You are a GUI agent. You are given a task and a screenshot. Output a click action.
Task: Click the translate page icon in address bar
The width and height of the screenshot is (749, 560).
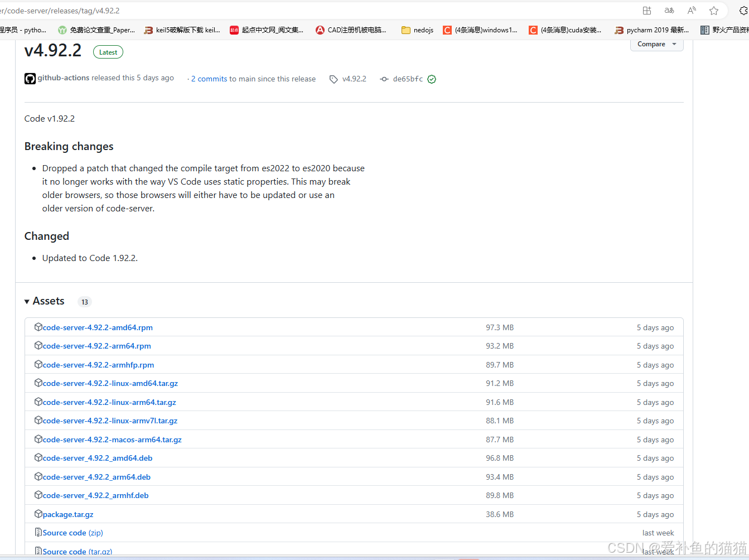(x=669, y=11)
